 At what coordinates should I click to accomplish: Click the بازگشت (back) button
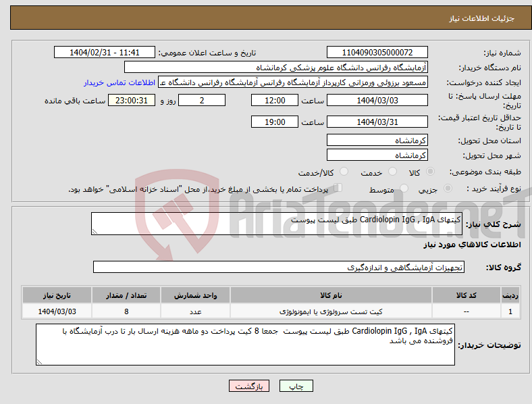point(249,386)
